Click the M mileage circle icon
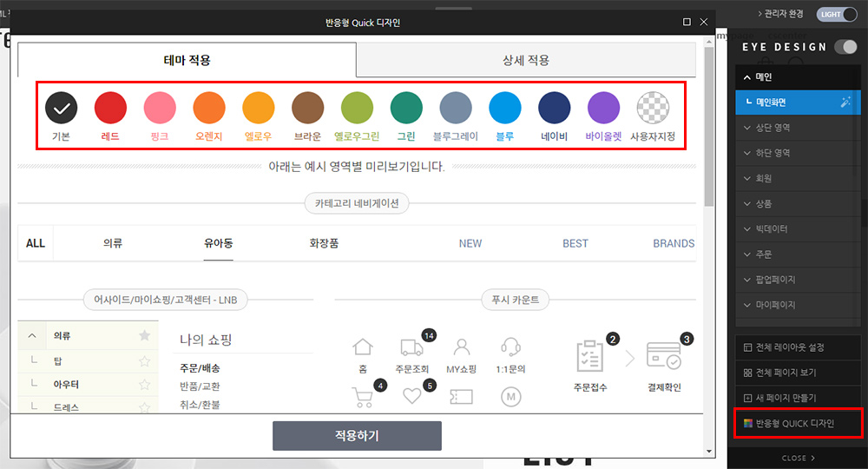868x469 pixels. [x=511, y=396]
